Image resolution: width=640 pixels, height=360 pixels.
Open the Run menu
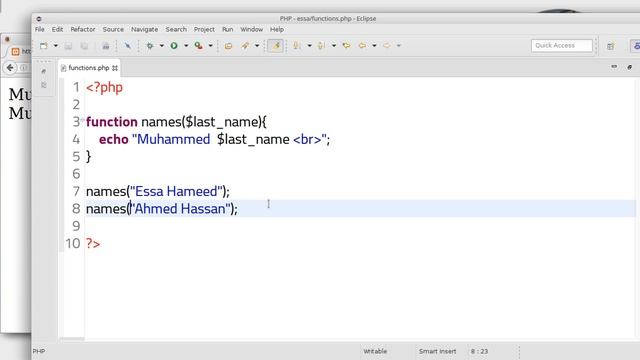pyautogui.click(x=227, y=29)
